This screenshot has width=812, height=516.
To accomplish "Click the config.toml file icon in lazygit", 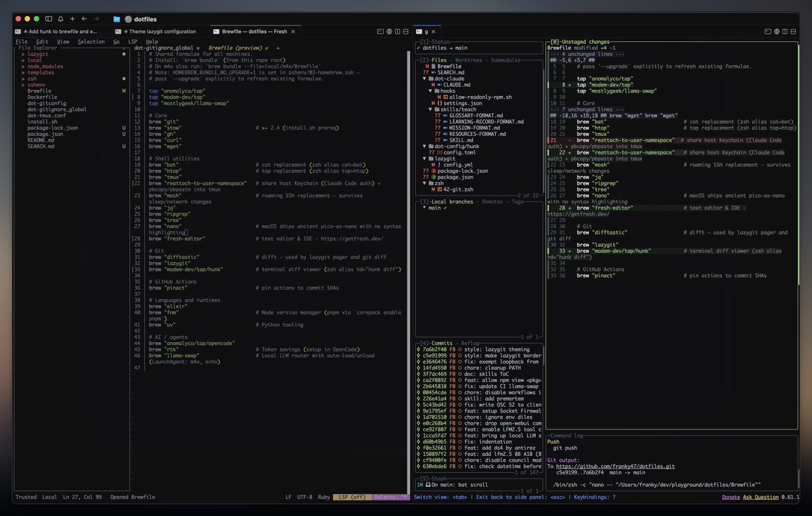I will tap(438, 152).
